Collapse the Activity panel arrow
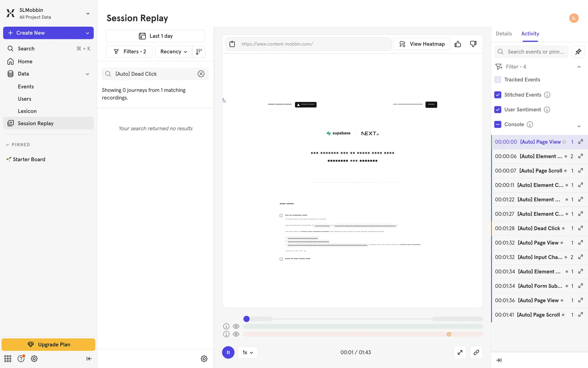This screenshot has height=368, width=588. tap(499, 360)
